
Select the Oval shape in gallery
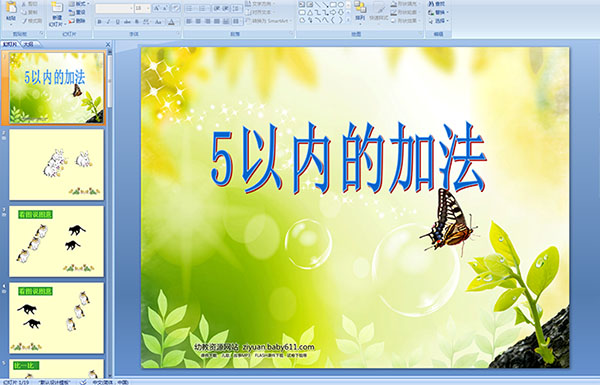coord(341,4)
